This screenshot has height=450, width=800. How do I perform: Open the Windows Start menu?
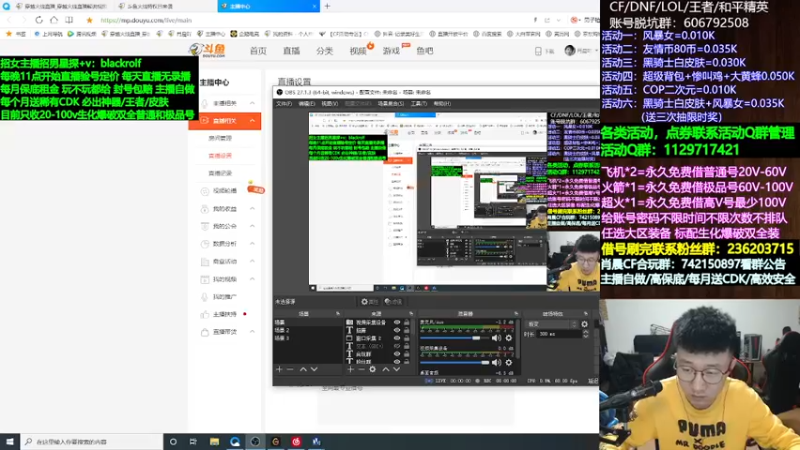click(10, 441)
